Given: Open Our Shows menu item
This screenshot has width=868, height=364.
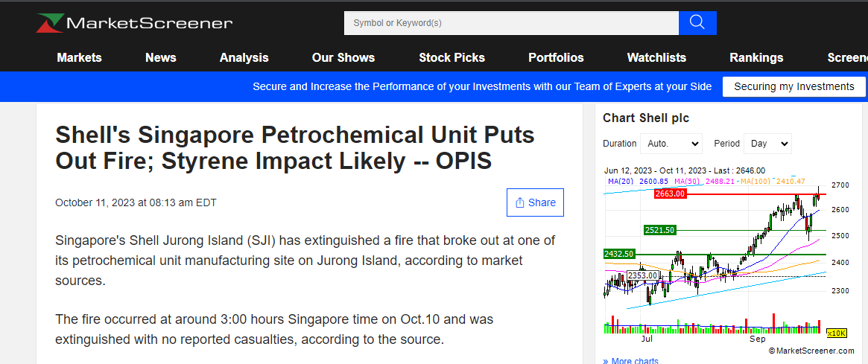Looking at the screenshot, I should coord(343,57).
